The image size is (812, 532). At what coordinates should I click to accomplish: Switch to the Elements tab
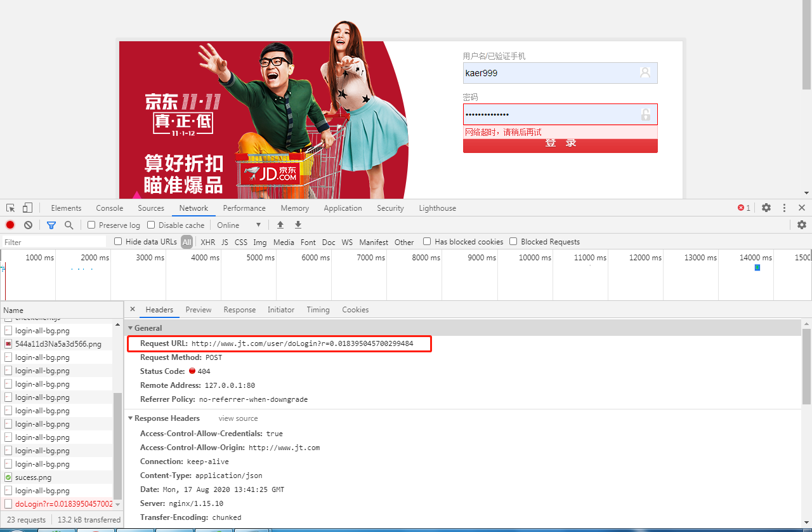tap(66, 208)
